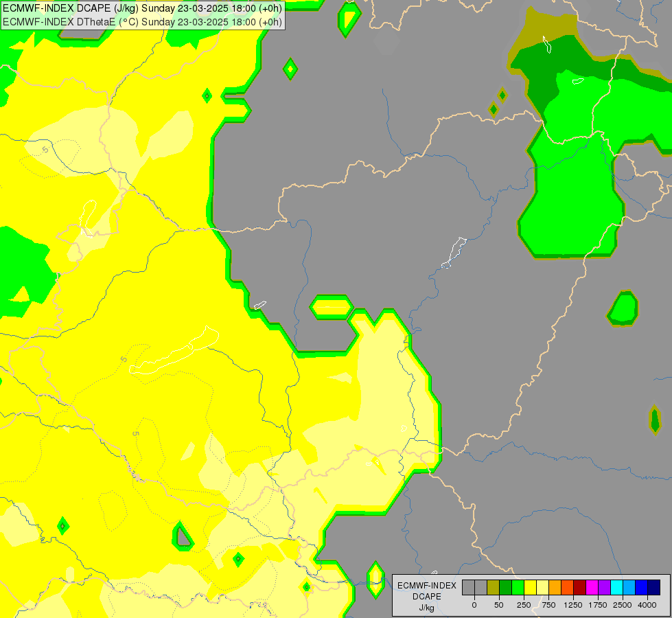Image resolution: width=672 pixels, height=618 pixels.
Task: Click the legend value 0
Action: coord(474,605)
